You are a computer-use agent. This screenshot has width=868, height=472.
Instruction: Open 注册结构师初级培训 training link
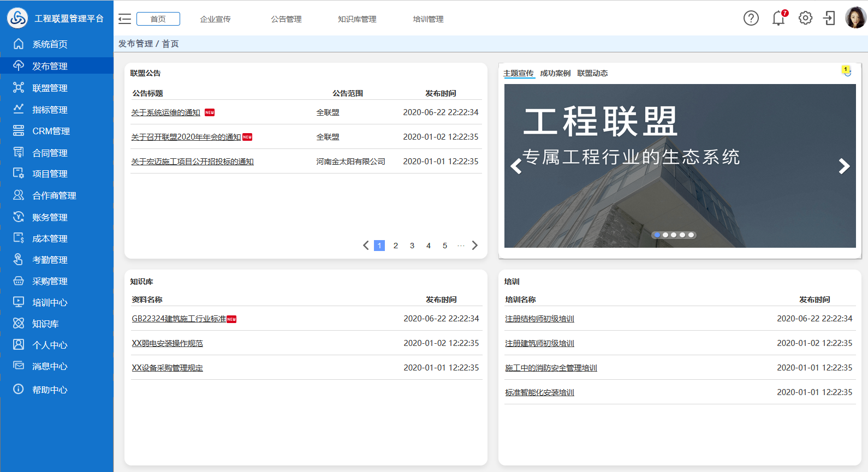tap(539, 319)
